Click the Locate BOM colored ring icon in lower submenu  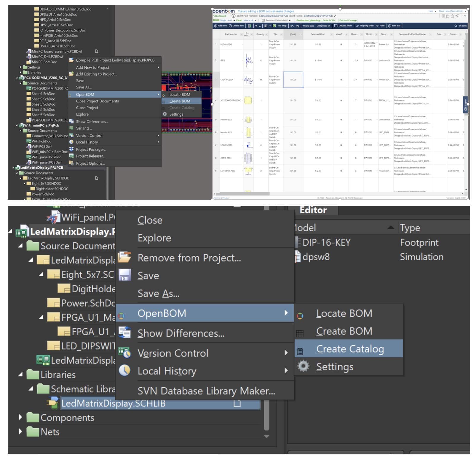pos(300,316)
